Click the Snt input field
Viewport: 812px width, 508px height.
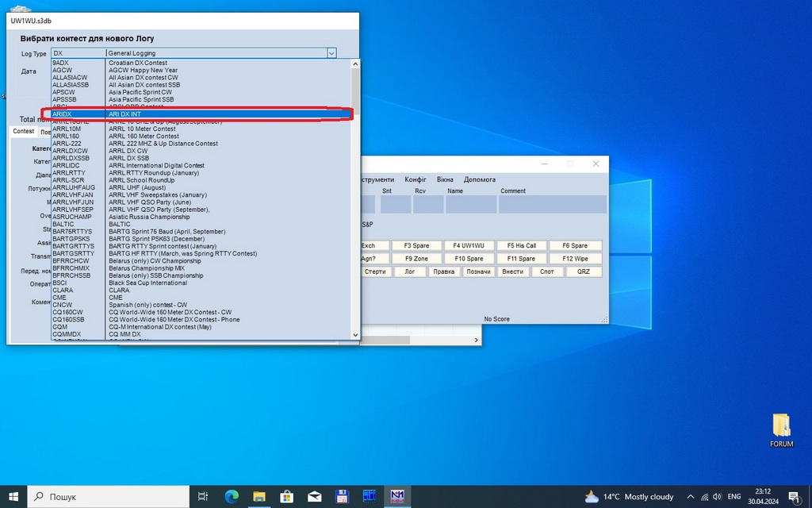[x=396, y=204]
